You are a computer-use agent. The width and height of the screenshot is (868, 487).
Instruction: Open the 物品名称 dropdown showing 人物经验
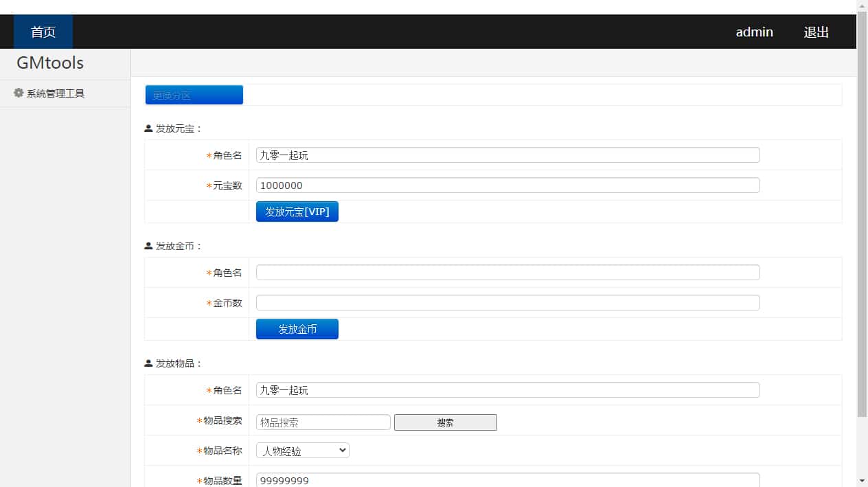tap(302, 451)
